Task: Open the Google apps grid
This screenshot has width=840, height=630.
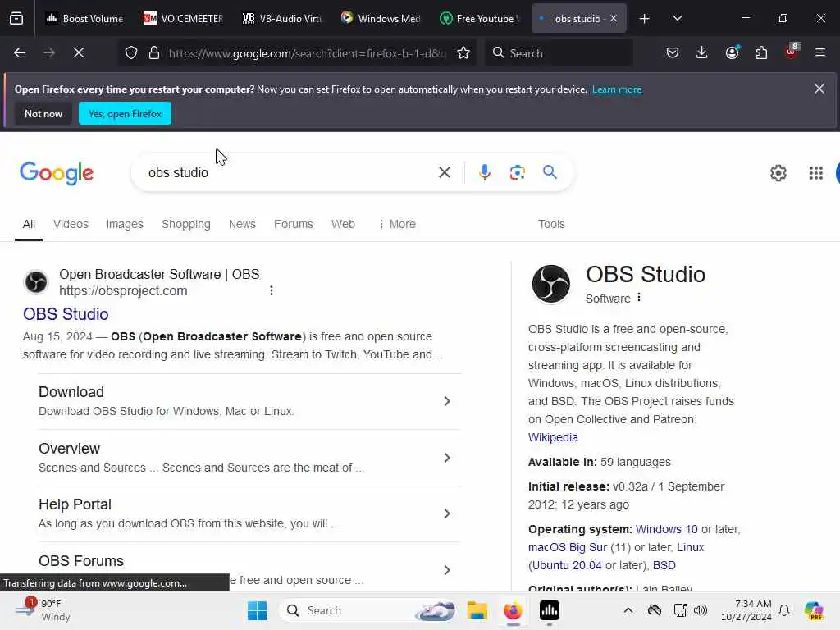Action: point(816,173)
